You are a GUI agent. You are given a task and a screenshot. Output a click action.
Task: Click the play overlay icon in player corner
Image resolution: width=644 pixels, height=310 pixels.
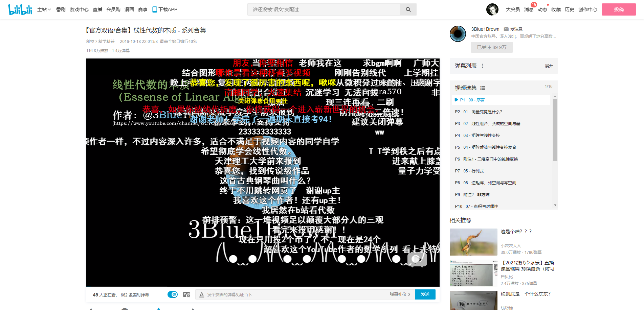(417, 260)
